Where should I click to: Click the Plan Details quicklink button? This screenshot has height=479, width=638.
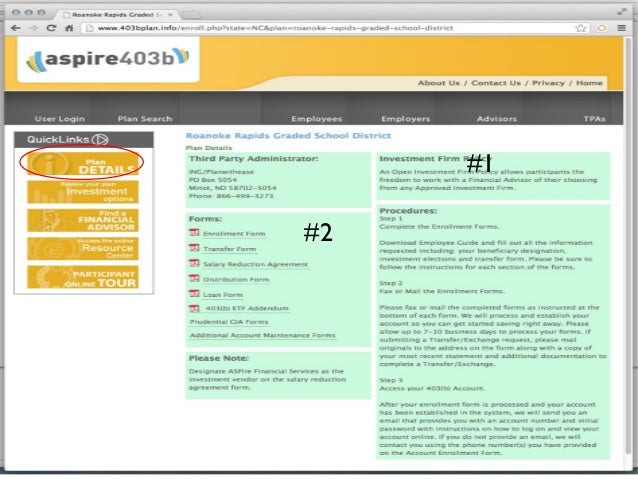tap(83, 164)
